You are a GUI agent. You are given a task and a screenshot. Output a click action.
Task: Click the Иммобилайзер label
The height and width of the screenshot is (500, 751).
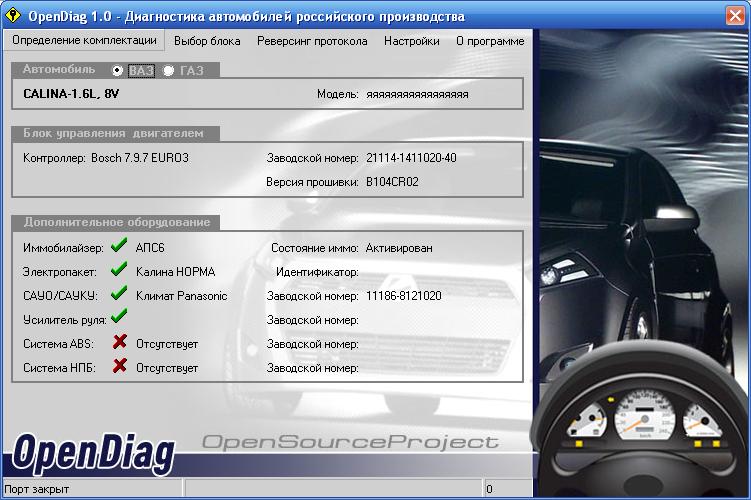tap(63, 248)
